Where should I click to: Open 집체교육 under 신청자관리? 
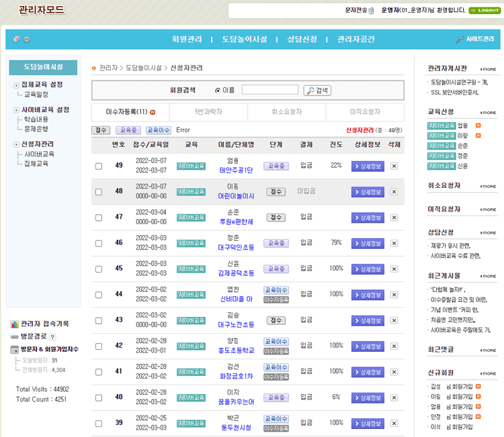[x=36, y=164]
